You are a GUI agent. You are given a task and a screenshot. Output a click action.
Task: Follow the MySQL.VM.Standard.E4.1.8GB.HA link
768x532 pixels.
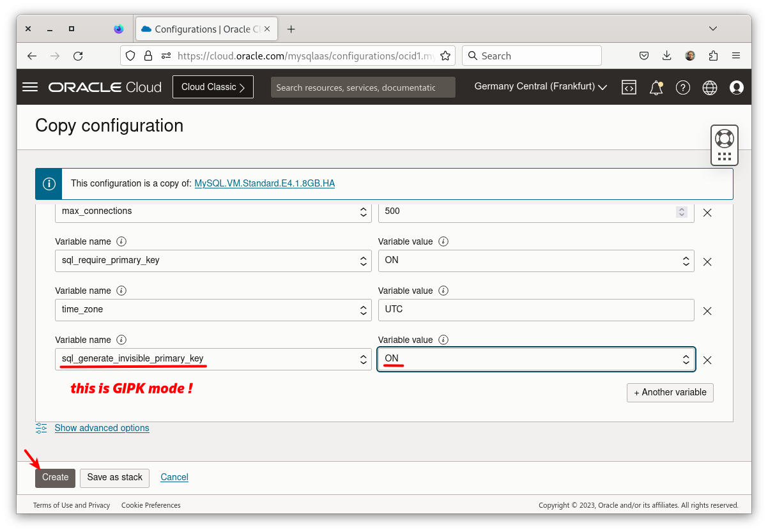coord(265,183)
